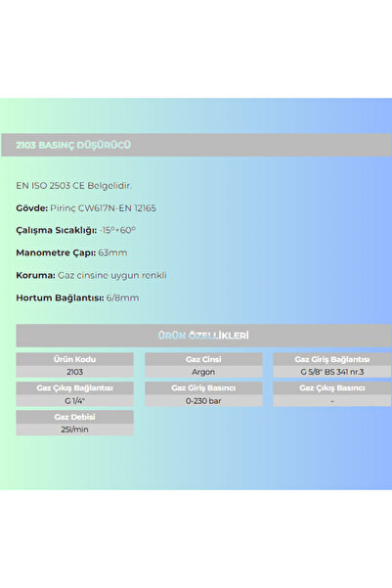
Task: Click the Gövde material specification line
Action: (x=86, y=208)
